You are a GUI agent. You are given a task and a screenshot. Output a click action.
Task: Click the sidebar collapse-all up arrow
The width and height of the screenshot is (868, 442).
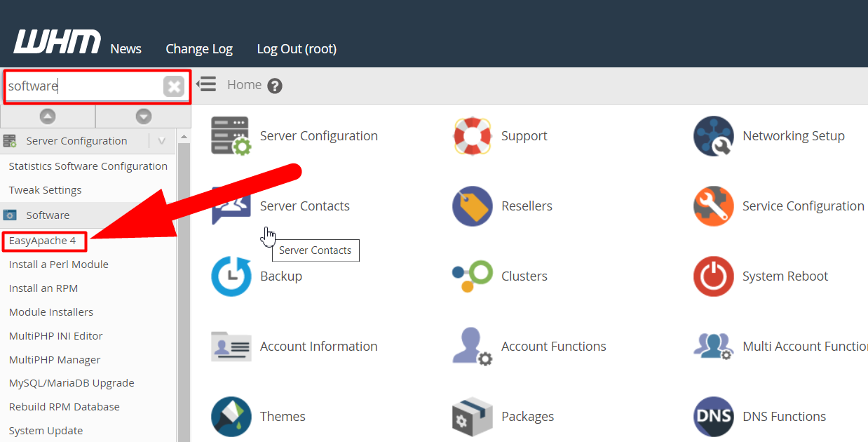pyautogui.click(x=48, y=116)
